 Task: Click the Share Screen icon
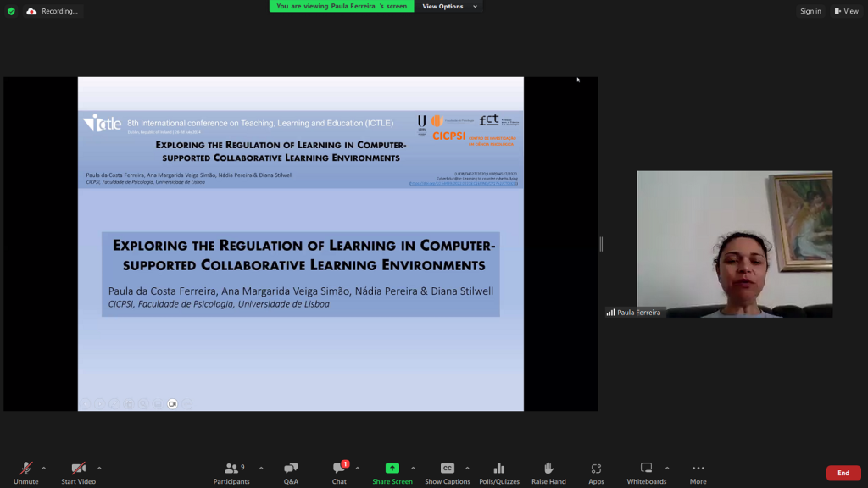392,469
